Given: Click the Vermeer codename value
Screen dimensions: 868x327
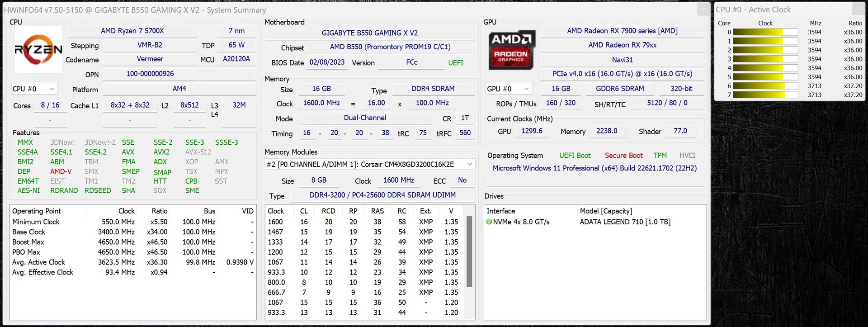Looking at the screenshot, I should [150, 59].
